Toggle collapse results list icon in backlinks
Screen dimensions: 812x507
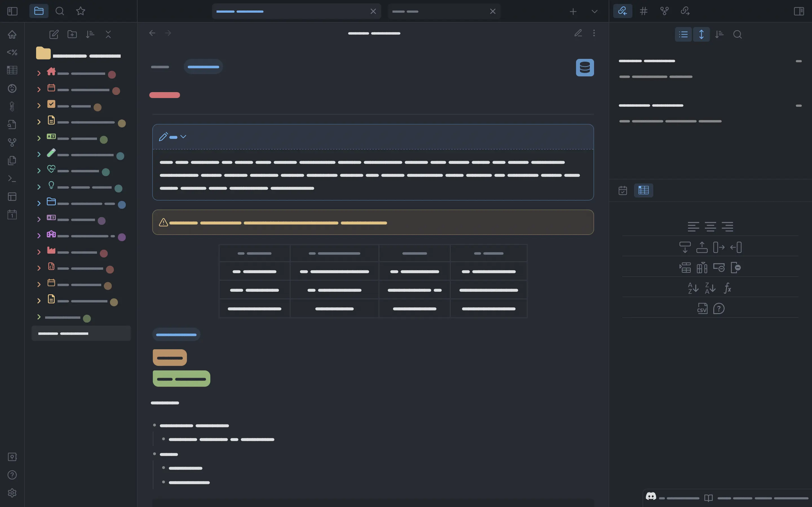[x=683, y=34]
